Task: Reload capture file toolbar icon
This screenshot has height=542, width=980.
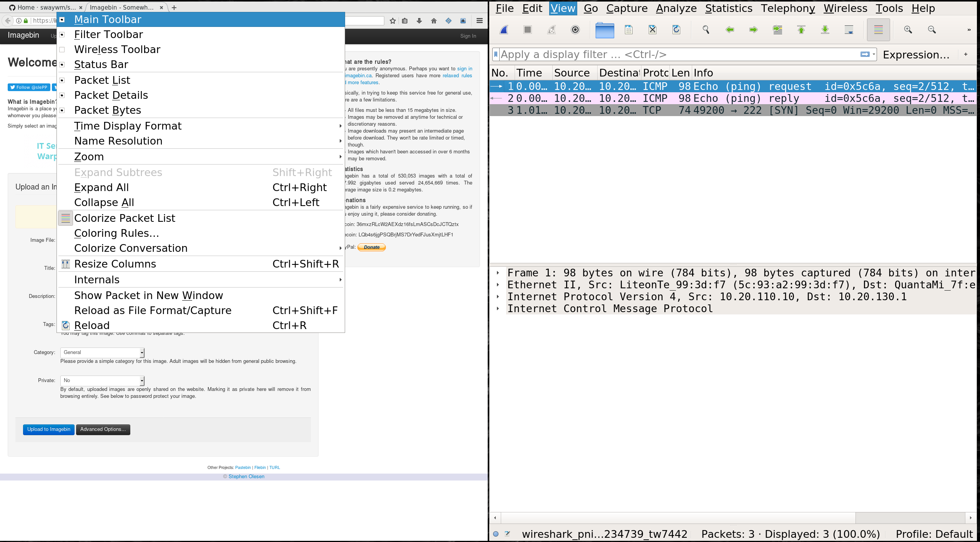Action: (676, 30)
